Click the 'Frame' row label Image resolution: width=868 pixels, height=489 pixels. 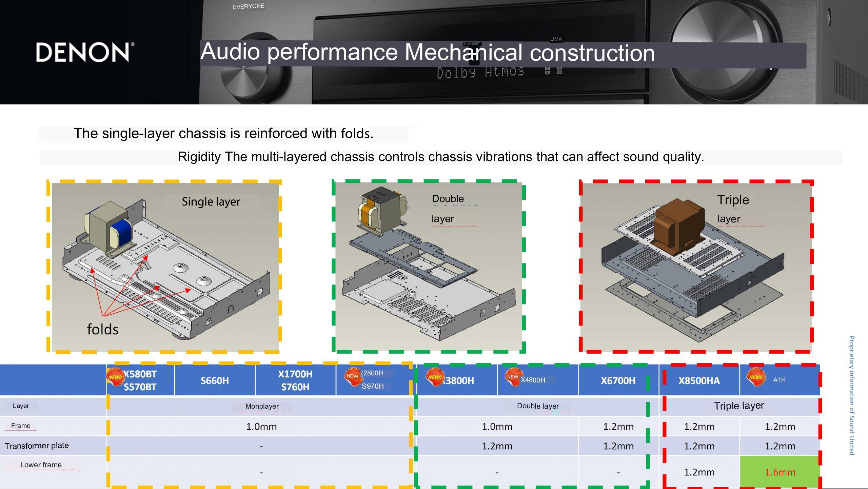click(x=21, y=426)
